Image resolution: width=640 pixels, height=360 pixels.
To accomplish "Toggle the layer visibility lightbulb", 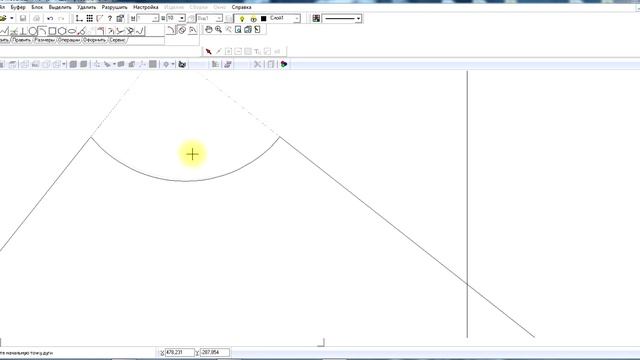I will (242, 19).
